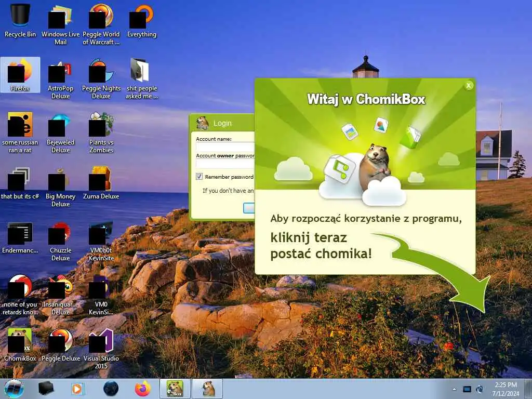The width and height of the screenshot is (532, 399).
Task: Launch Chuzzle Deluxe desktop shortcut
Action: pyautogui.click(x=60, y=241)
